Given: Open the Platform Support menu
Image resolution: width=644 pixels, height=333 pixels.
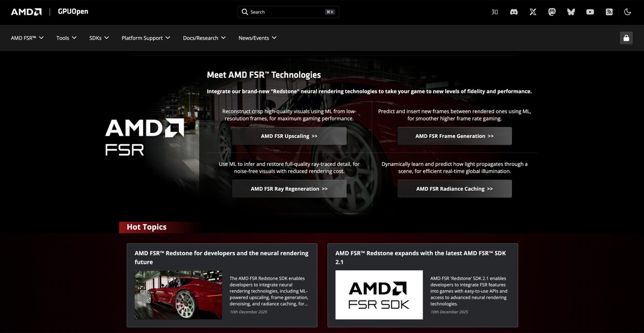Looking at the screenshot, I should (145, 38).
